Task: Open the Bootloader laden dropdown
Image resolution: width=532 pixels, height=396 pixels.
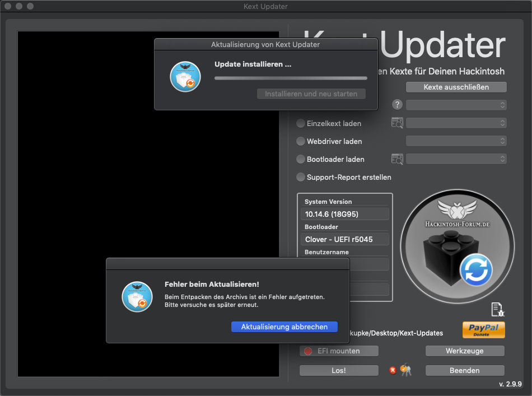Action: [456, 159]
